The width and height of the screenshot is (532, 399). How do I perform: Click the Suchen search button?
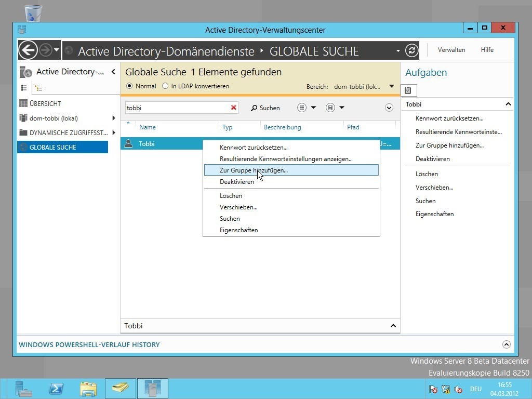[x=265, y=108]
